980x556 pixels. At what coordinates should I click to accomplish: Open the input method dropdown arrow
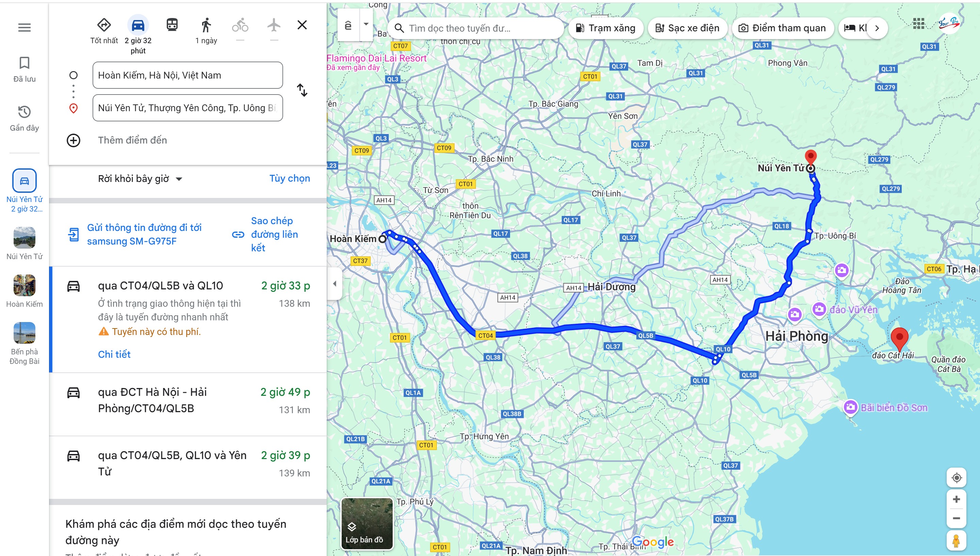(366, 24)
